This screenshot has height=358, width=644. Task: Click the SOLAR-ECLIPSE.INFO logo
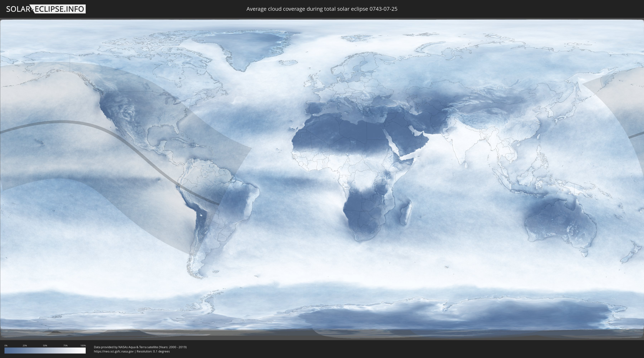point(46,9)
